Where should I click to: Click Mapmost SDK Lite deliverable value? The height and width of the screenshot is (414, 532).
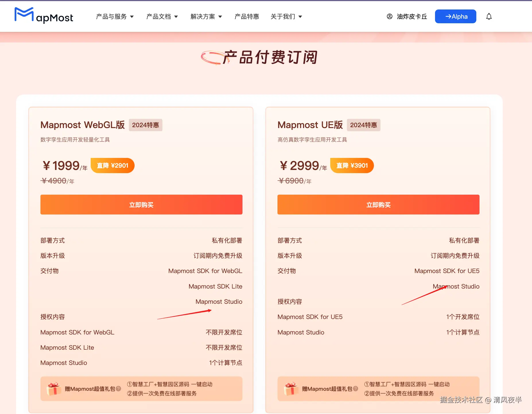click(x=215, y=286)
